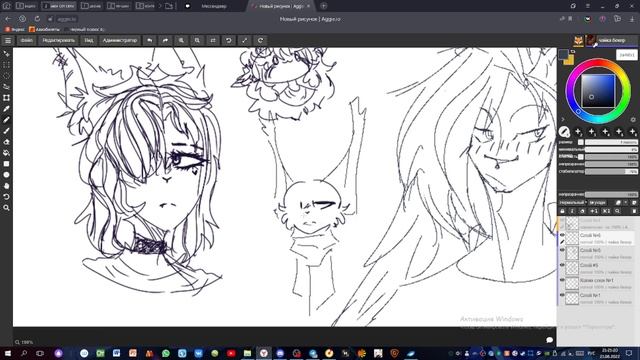Select the zoom magnifier tool
Image resolution: width=640 pixels, height=360 pixels.
6,208
